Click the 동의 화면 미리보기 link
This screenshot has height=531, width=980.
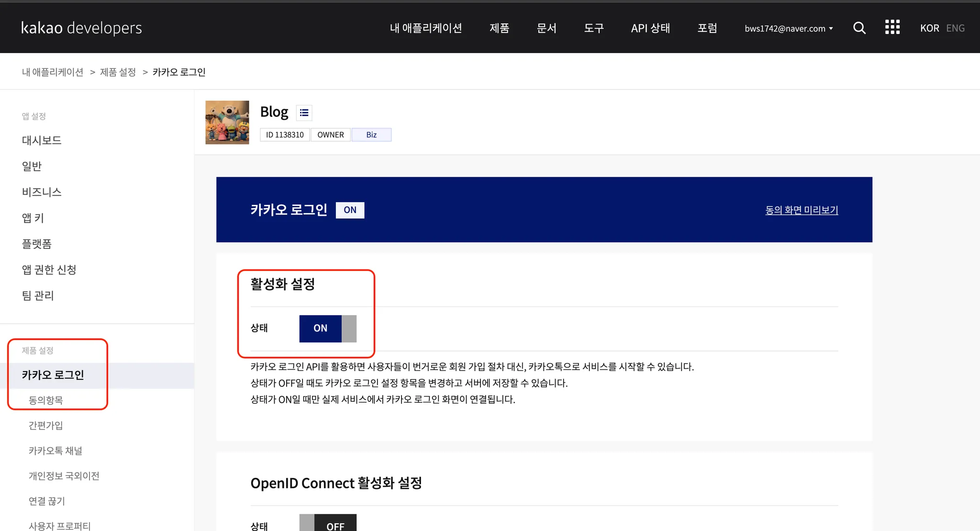tap(802, 210)
